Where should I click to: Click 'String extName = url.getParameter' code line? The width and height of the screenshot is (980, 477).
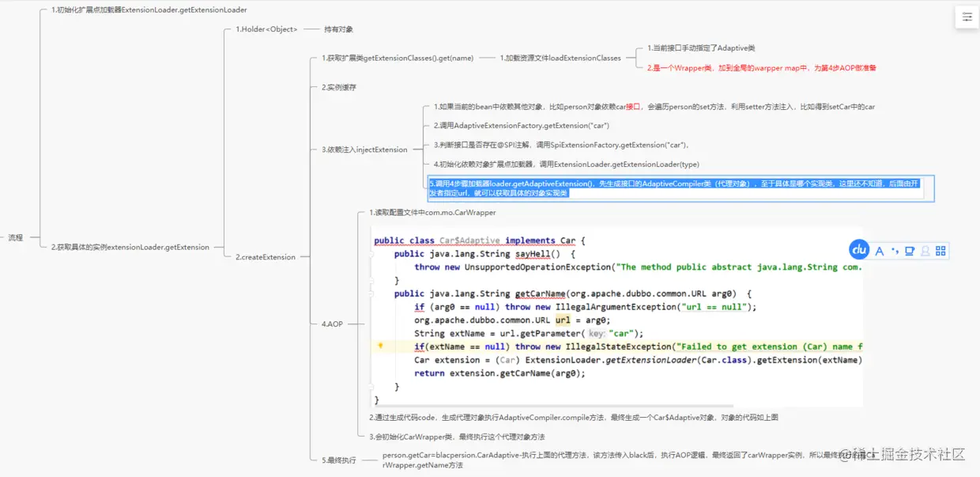coord(529,333)
